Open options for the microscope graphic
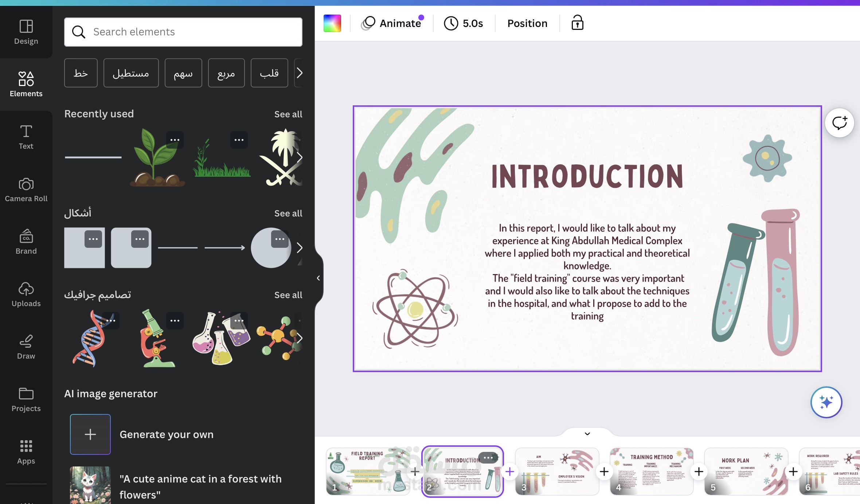The height and width of the screenshot is (504, 860). [x=175, y=321]
